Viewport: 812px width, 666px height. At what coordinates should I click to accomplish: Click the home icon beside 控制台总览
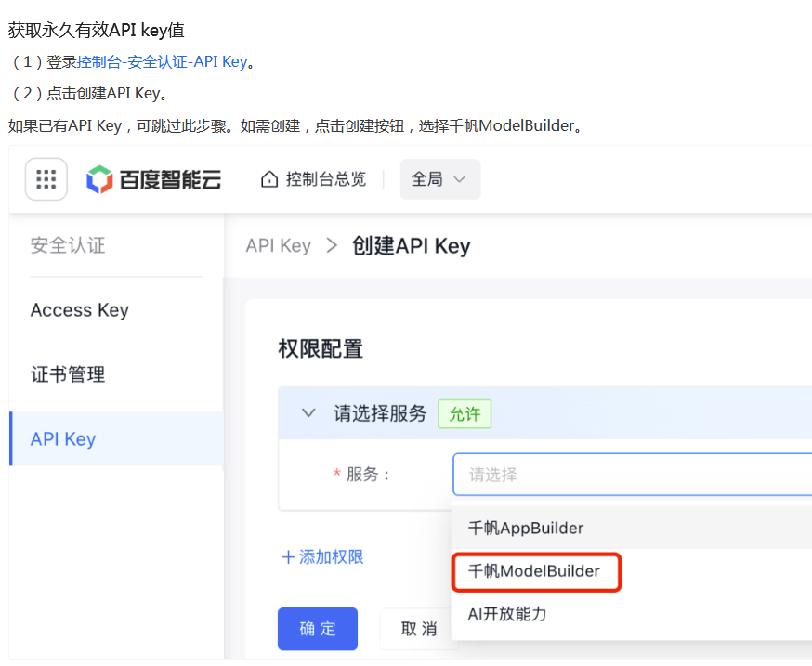point(269,179)
